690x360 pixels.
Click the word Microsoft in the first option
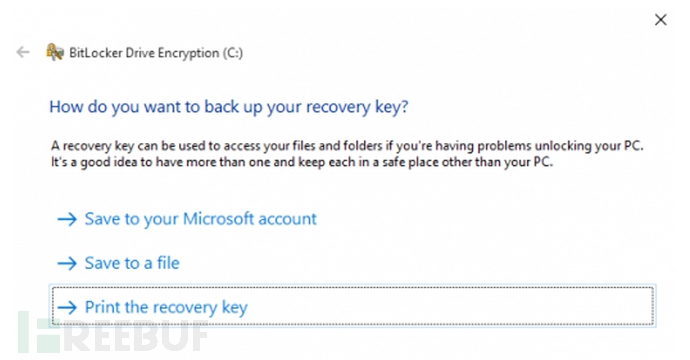(218, 219)
